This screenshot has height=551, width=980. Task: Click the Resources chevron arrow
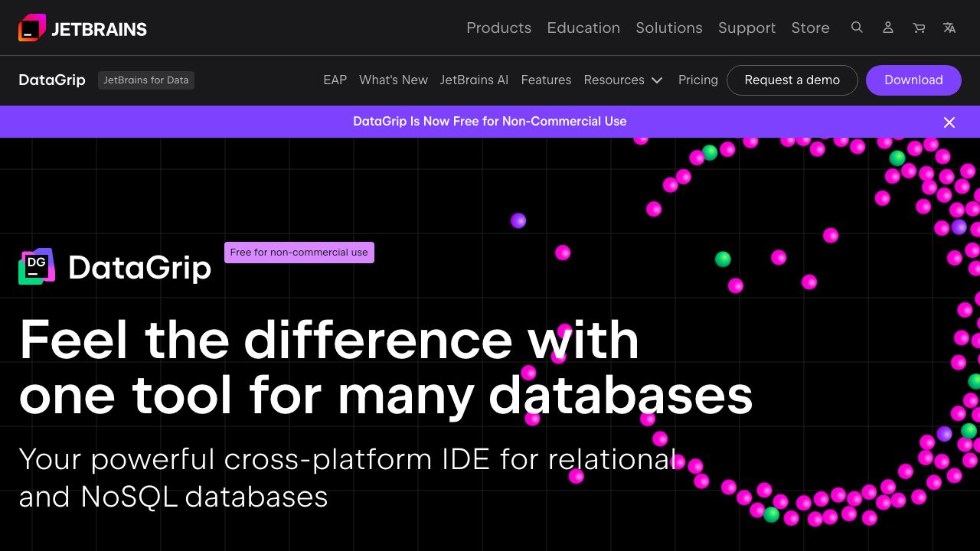[657, 80]
